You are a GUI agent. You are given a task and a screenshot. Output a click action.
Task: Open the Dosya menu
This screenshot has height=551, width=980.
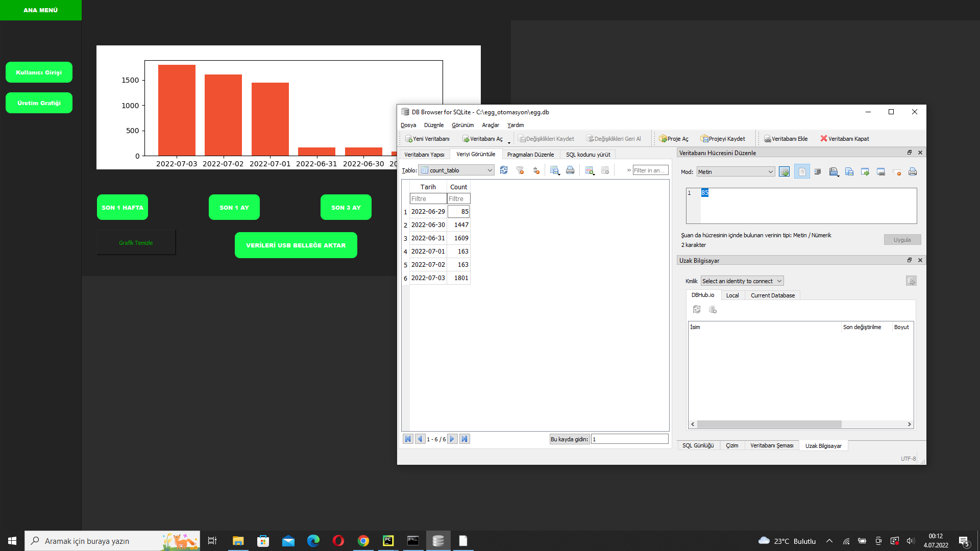(408, 125)
